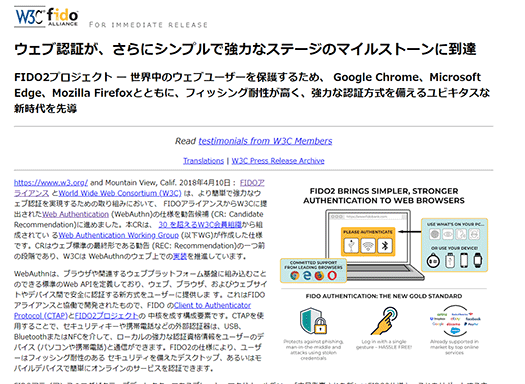Click the FOR IMMEDIATE RELEASE text
Image resolution: width=525 pixels, height=384 pixels.
148,25
